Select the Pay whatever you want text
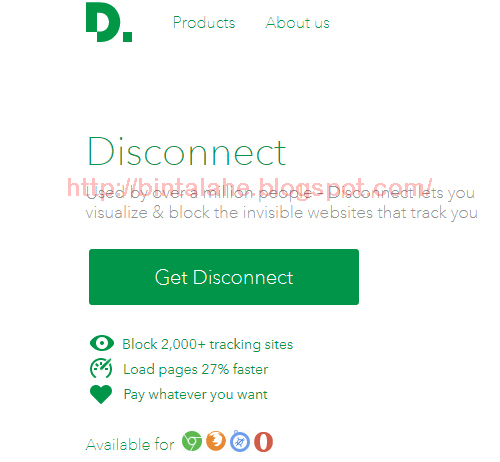500x462 pixels. [x=195, y=394]
